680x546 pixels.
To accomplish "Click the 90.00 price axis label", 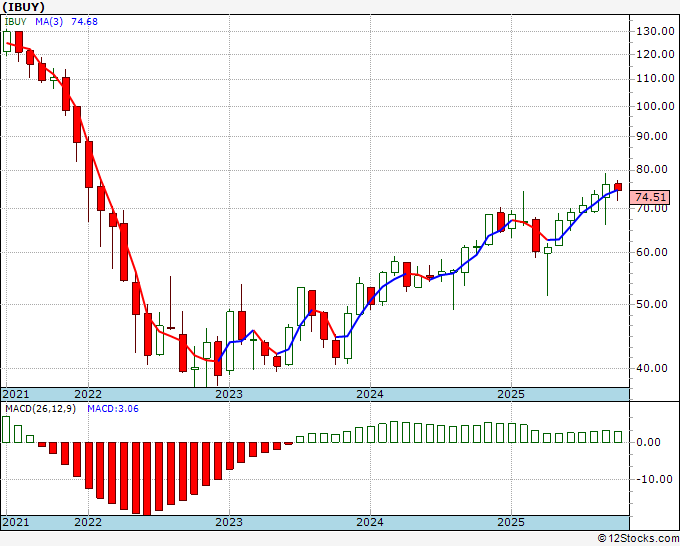I will (x=652, y=136).
